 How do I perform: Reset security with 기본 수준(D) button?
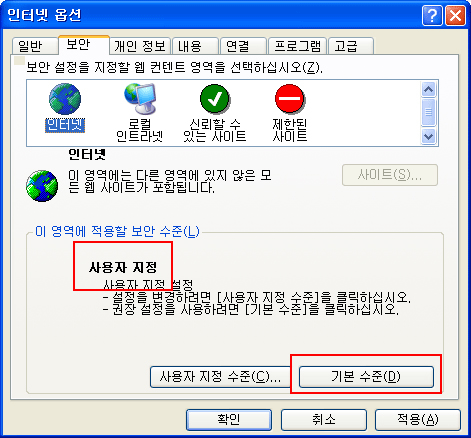[x=366, y=377]
